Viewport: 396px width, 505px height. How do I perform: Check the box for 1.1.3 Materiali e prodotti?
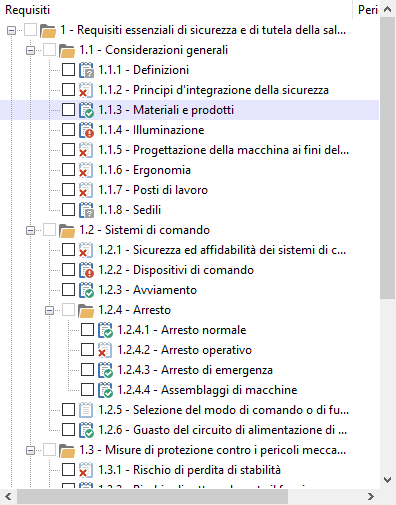68,110
